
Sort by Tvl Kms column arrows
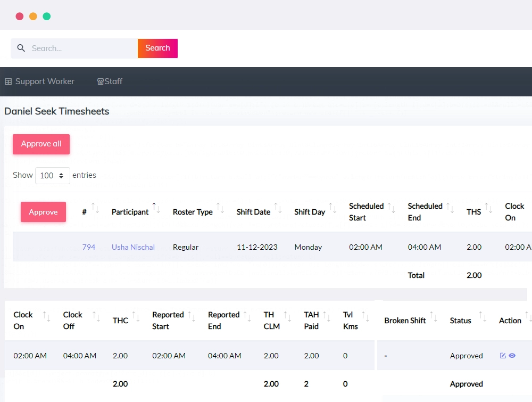click(365, 317)
